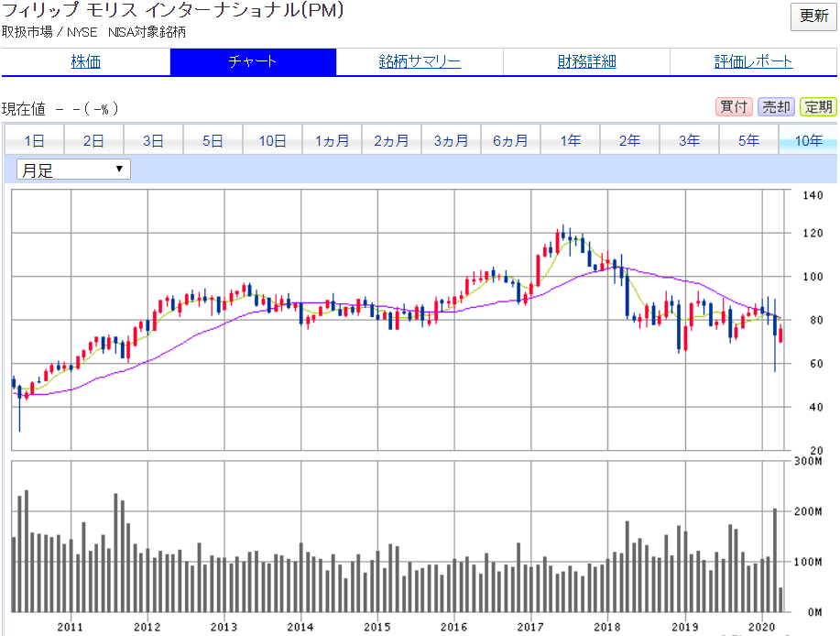Click the 定期 button
The width and height of the screenshot is (840, 636).
click(x=818, y=107)
